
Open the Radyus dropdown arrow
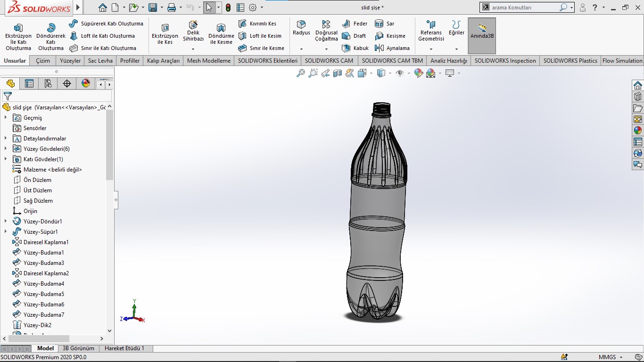[x=301, y=49]
